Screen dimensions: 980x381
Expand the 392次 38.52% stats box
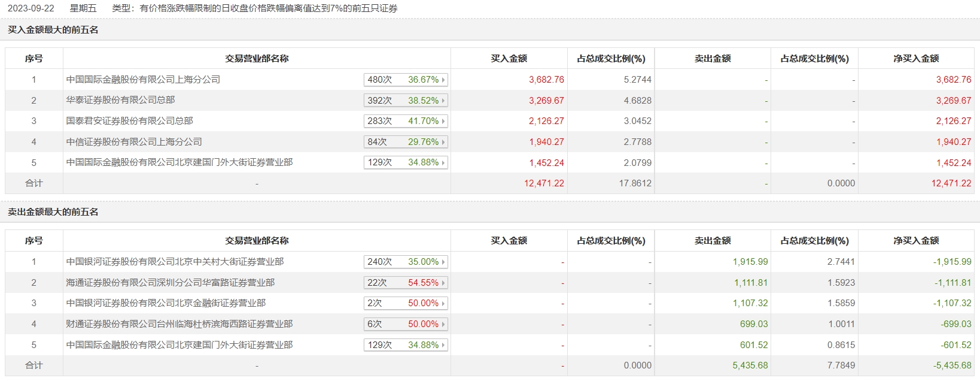pyautogui.click(x=406, y=101)
